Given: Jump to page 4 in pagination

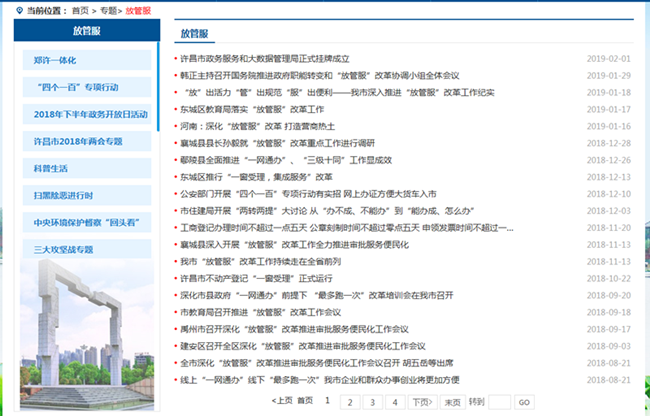Looking at the screenshot, I should (393, 402).
